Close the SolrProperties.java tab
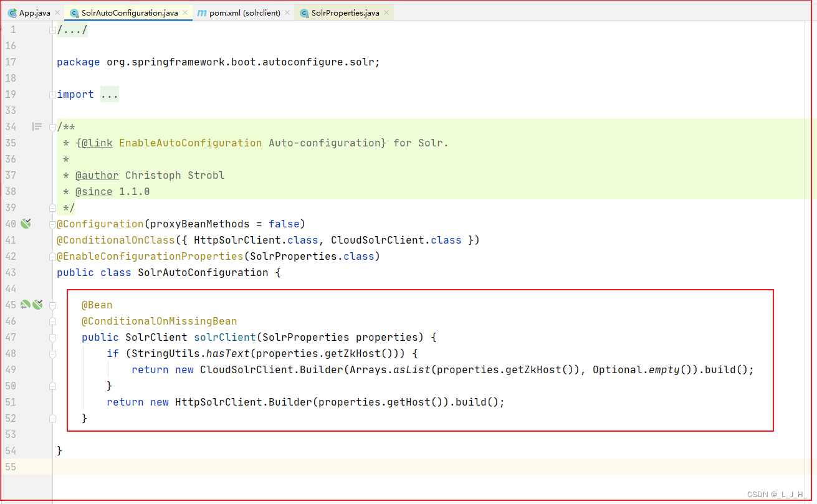817x504 pixels. (386, 13)
